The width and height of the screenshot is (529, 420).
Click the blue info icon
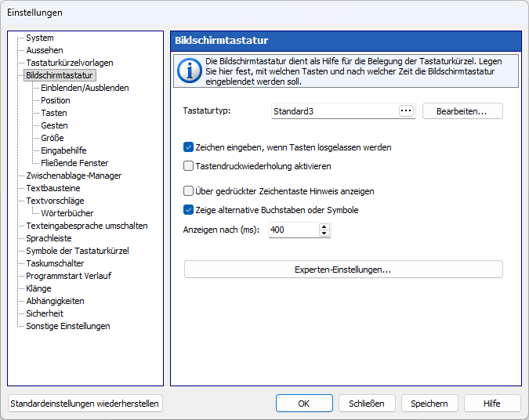190,71
